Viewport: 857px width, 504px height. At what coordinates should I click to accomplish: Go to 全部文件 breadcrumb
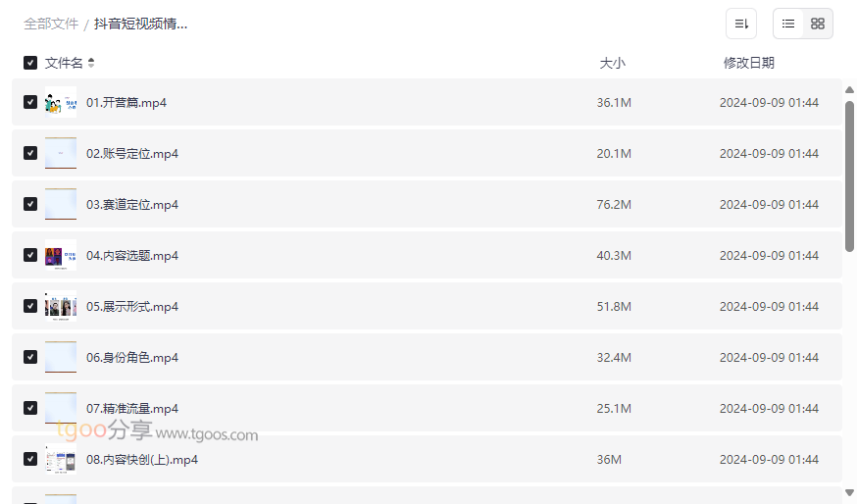point(51,24)
